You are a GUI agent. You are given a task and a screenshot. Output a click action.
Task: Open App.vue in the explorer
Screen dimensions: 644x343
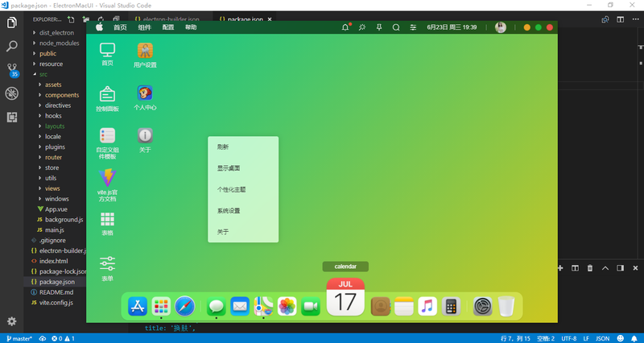tap(55, 209)
